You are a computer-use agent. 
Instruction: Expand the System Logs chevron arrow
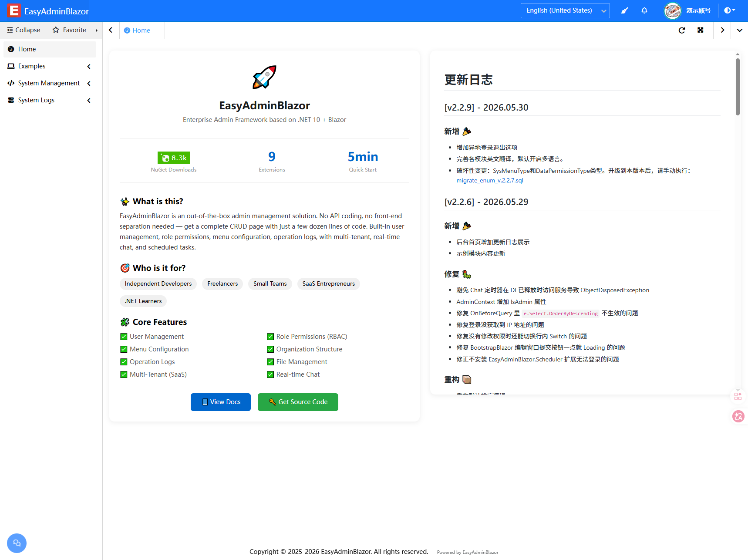pyautogui.click(x=89, y=101)
